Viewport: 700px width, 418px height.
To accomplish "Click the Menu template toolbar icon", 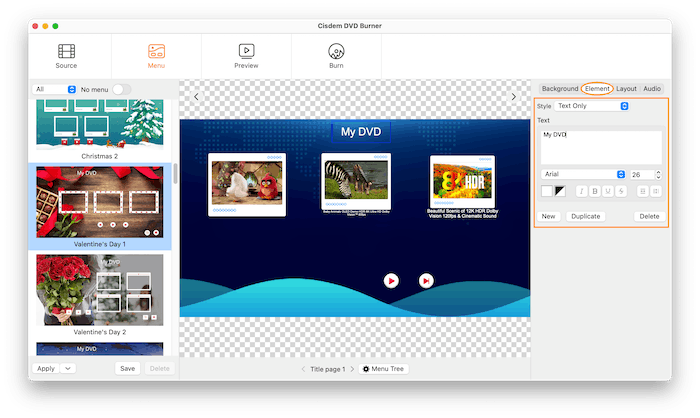I will tap(156, 51).
